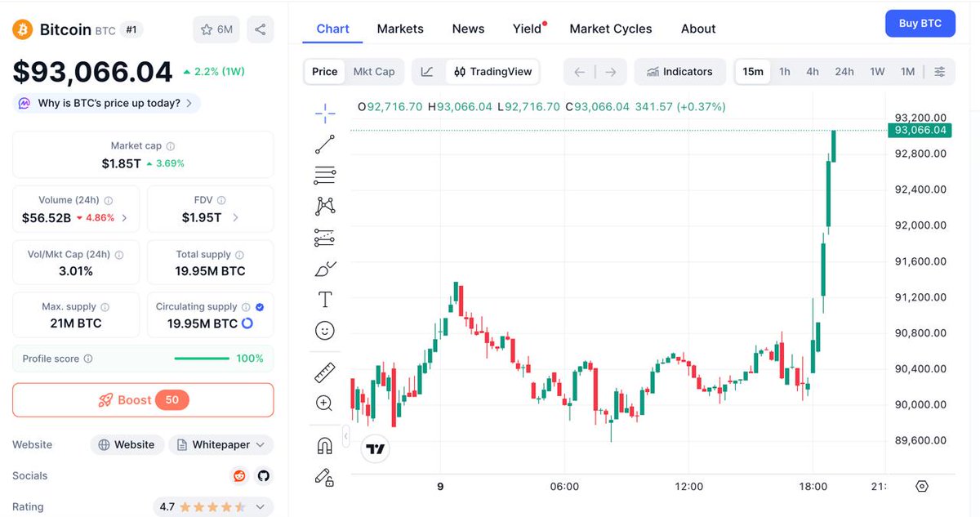Click the TradingView logo on chart

[375, 449]
